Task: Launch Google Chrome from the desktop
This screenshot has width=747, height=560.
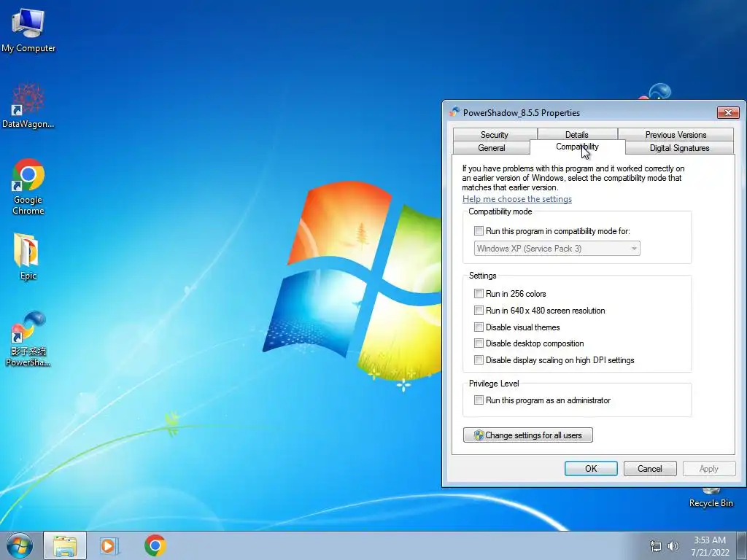Action: click(x=28, y=186)
